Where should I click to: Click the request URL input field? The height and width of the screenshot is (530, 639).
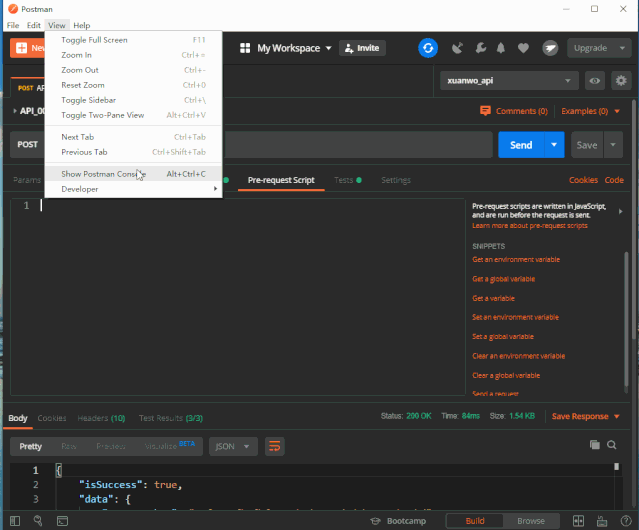tap(358, 145)
